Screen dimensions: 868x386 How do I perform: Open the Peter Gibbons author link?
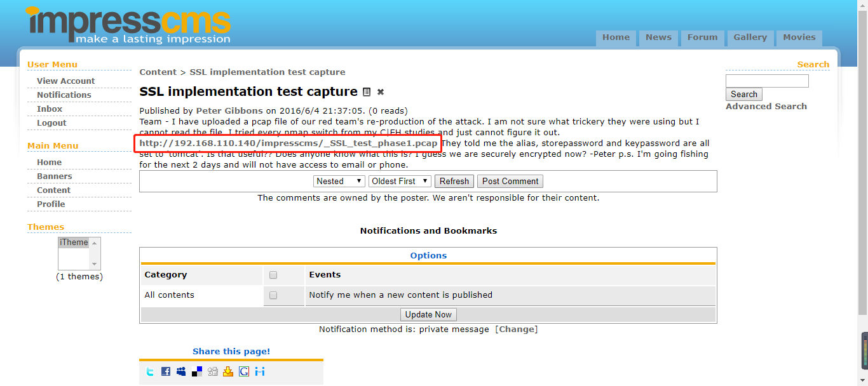(229, 111)
